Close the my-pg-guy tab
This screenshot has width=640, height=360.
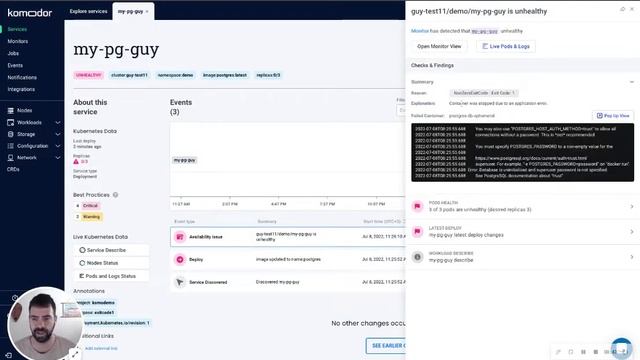(x=147, y=11)
